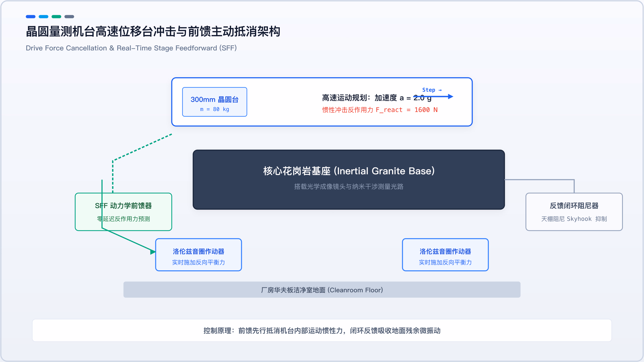Screen dimensions: 644x362
Task: Select the 反馈闭环阻尼器 box
Action: tap(574, 212)
